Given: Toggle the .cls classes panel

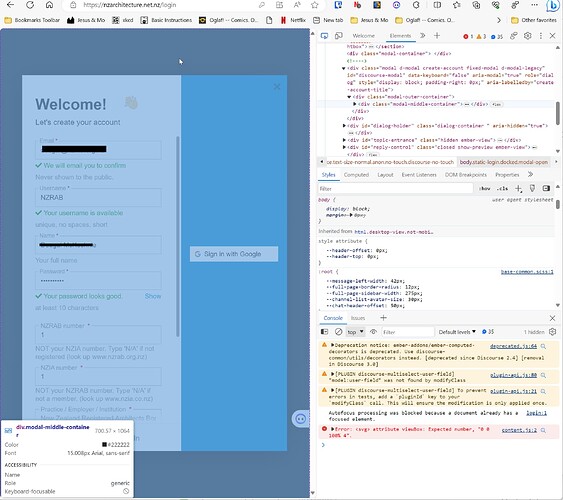Looking at the screenshot, I should (x=502, y=188).
